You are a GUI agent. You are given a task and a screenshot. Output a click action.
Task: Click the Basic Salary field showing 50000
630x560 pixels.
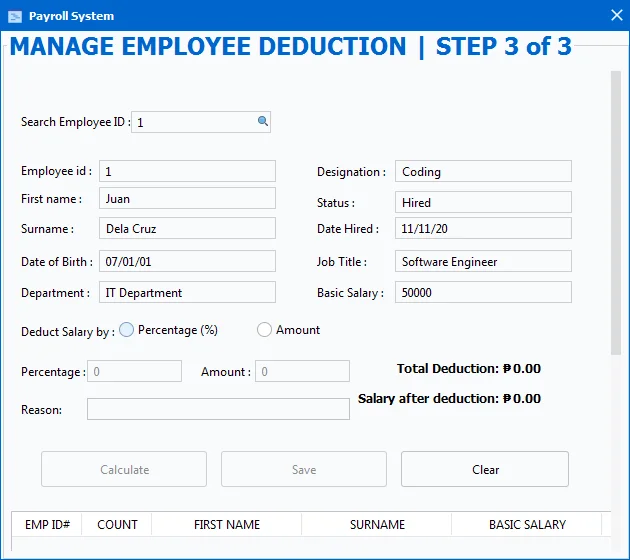[483, 292]
